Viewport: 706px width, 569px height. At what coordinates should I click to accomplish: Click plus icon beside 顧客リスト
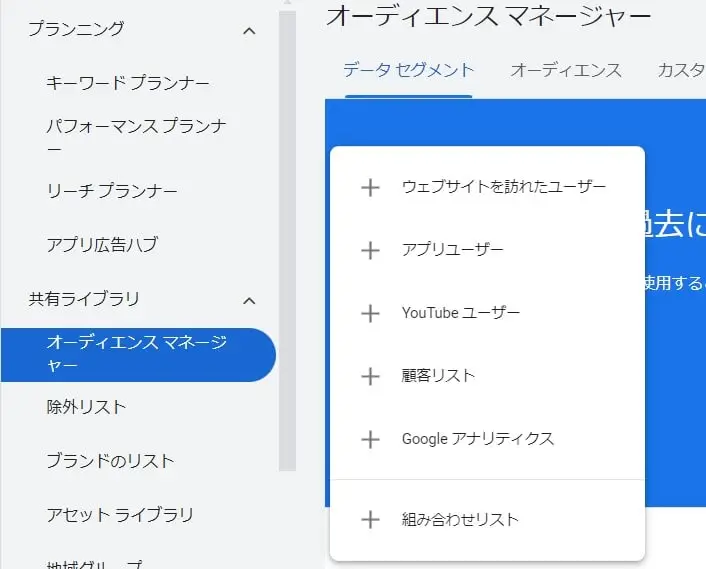(x=370, y=376)
